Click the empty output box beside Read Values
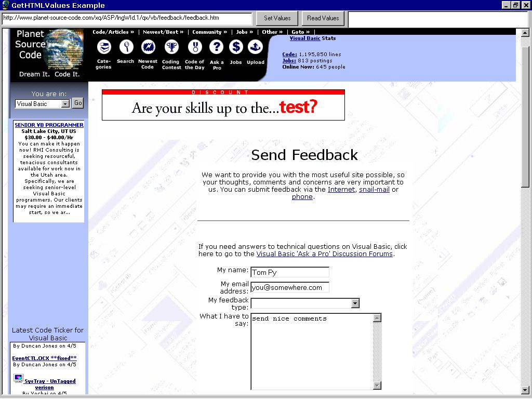 pos(438,20)
